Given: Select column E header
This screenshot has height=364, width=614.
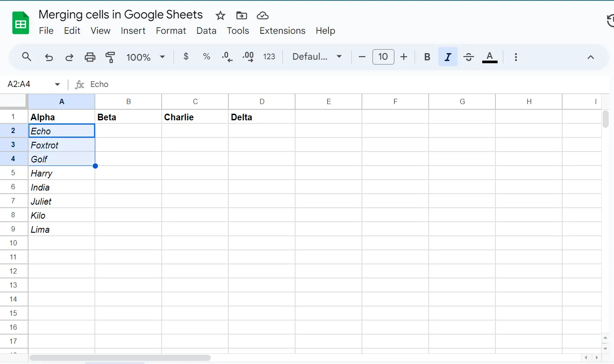Looking at the screenshot, I should pyautogui.click(x=329, y=101).
